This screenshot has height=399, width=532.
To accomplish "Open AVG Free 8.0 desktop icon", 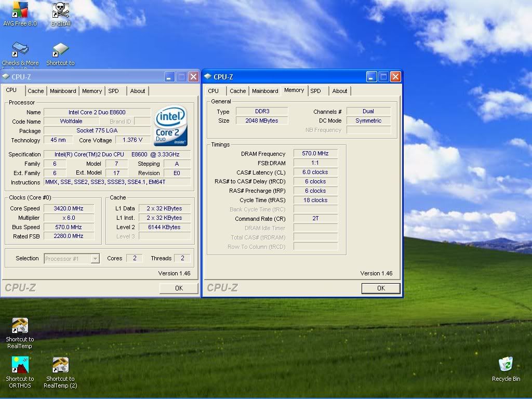I will (20, 14).
